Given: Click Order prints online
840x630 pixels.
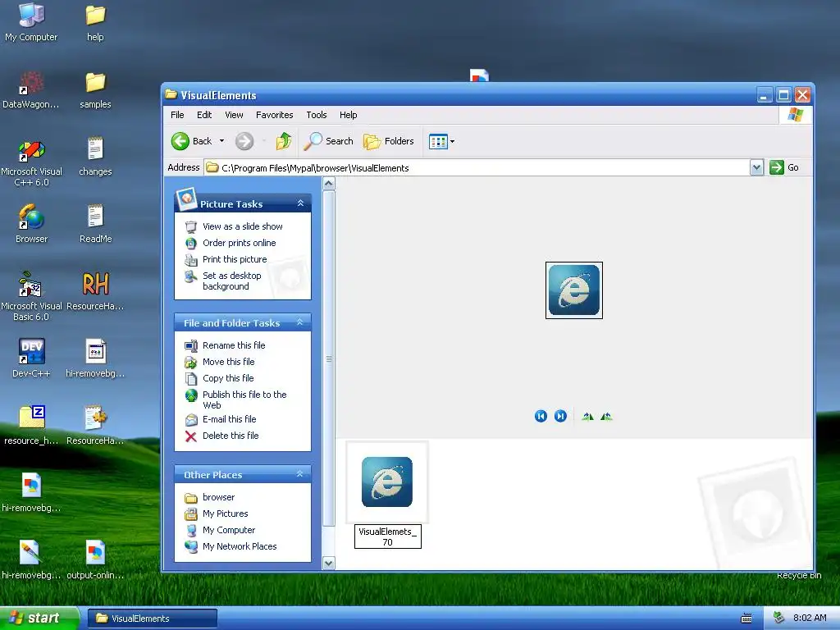Looking at the screenshot, I should click(x=240, y=243).
